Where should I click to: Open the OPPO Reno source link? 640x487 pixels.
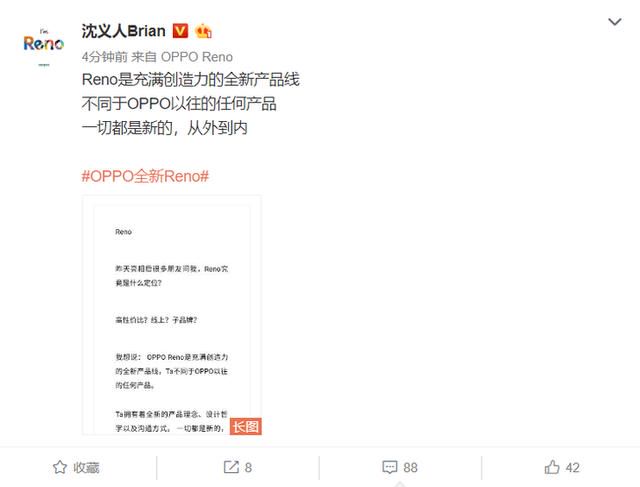pyautogui.click(x=197, y=57)
